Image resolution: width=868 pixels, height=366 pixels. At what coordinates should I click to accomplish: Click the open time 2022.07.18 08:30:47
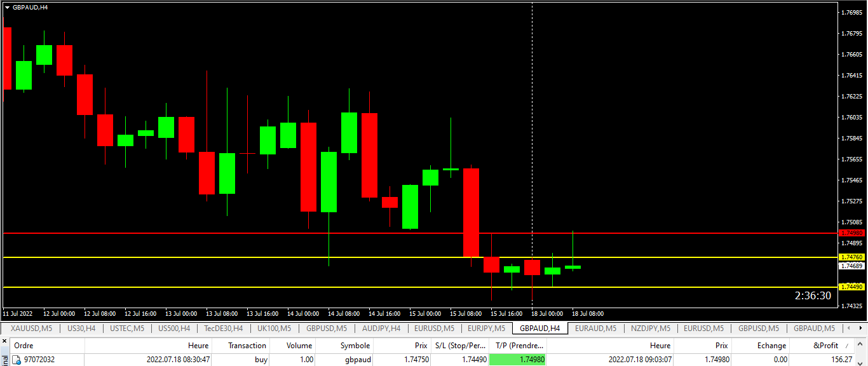click(x=177, y=360)
